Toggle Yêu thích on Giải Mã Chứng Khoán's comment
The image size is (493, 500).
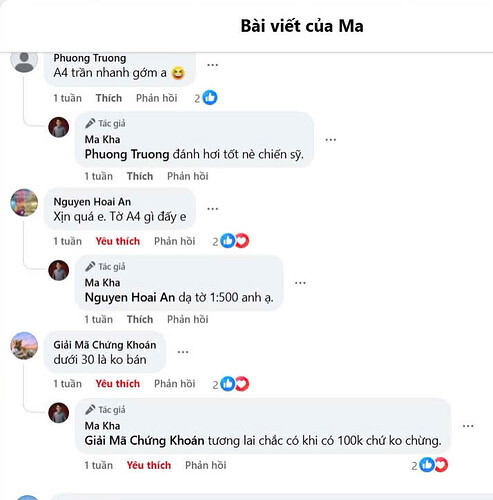(118, 384)
